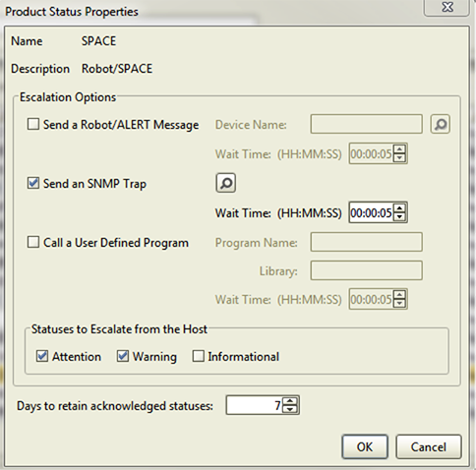Enable Call a User Defined Program checkbox

33,242
